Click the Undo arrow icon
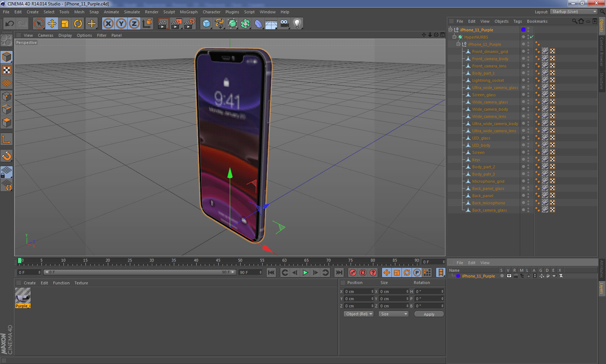This screenshot has height=364, width=606. click(x=9, y=24)
